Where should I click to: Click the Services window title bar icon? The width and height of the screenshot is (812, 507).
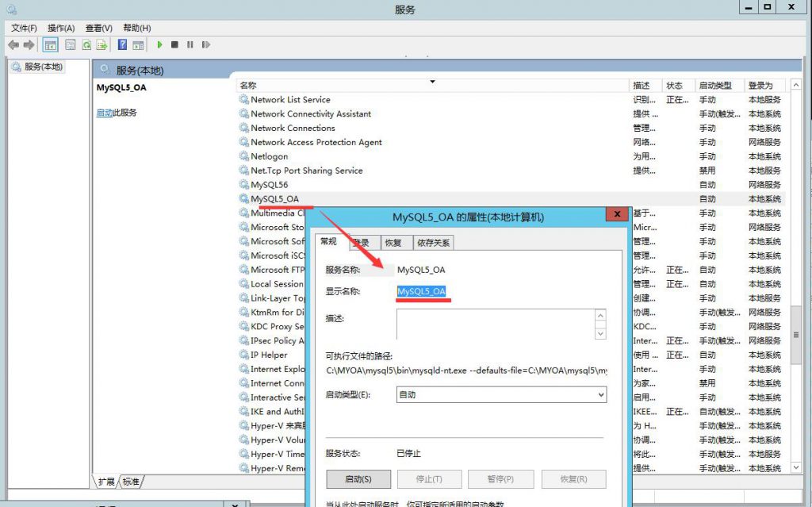coord(11,10)
